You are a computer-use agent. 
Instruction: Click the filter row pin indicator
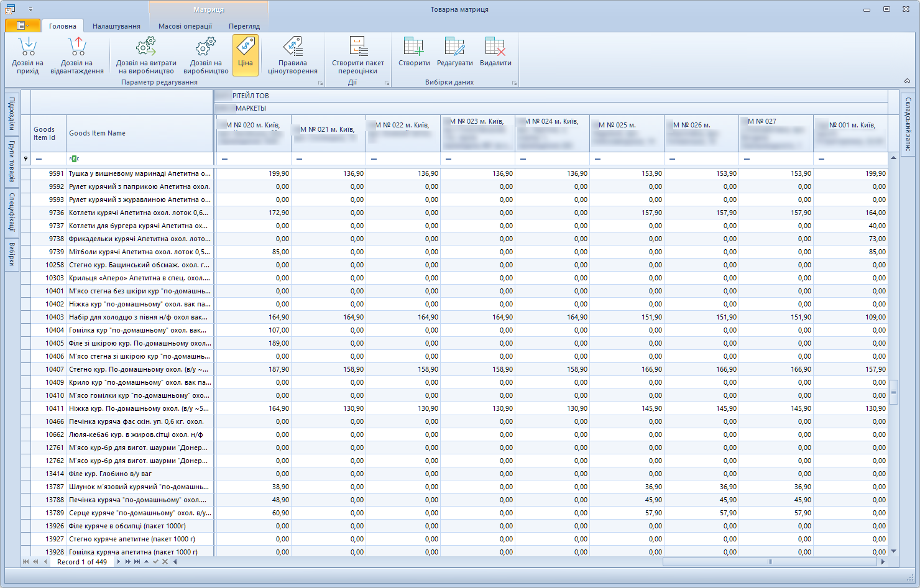coord(25,159)
